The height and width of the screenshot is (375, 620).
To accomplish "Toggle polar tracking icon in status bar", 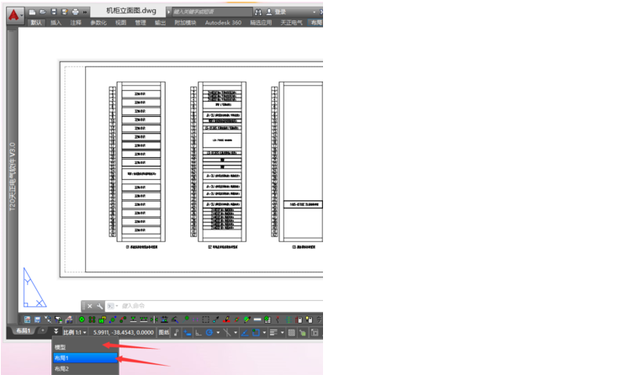I will tap(209, 333).
